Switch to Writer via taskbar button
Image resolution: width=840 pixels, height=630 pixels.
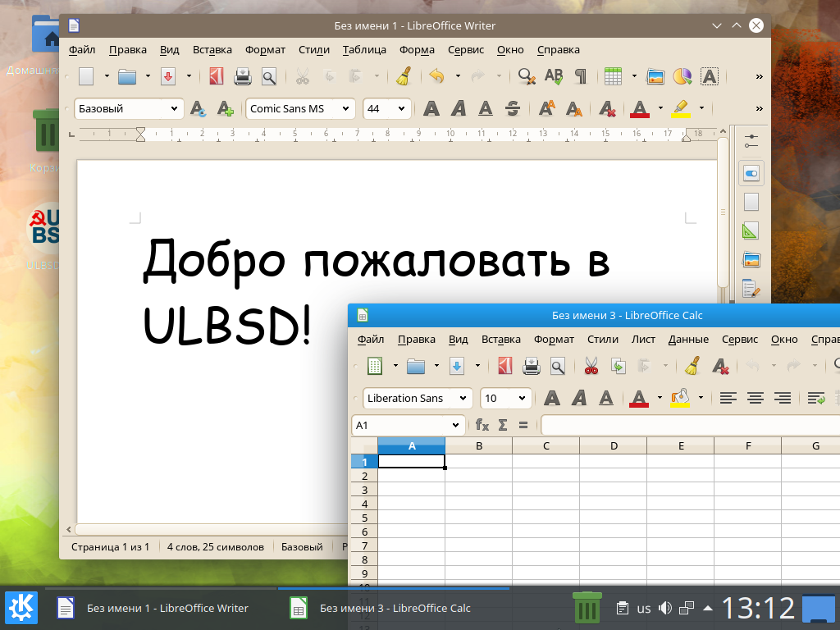tap(153, 608)
